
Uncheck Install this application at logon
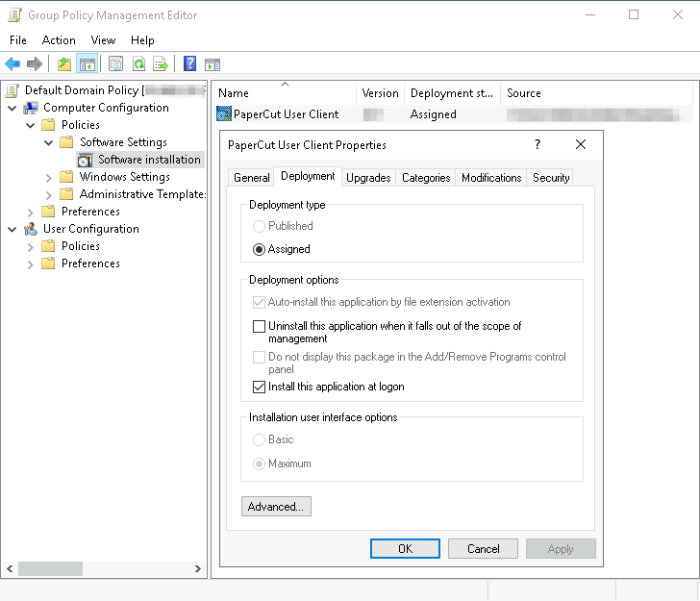coord(259,387)
